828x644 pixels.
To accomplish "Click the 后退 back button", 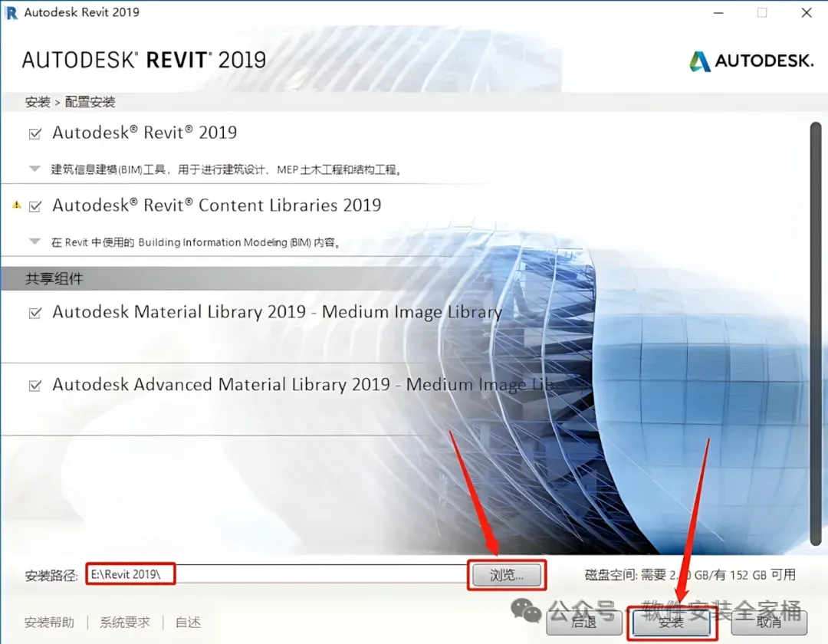I will [x=583, y=623].
